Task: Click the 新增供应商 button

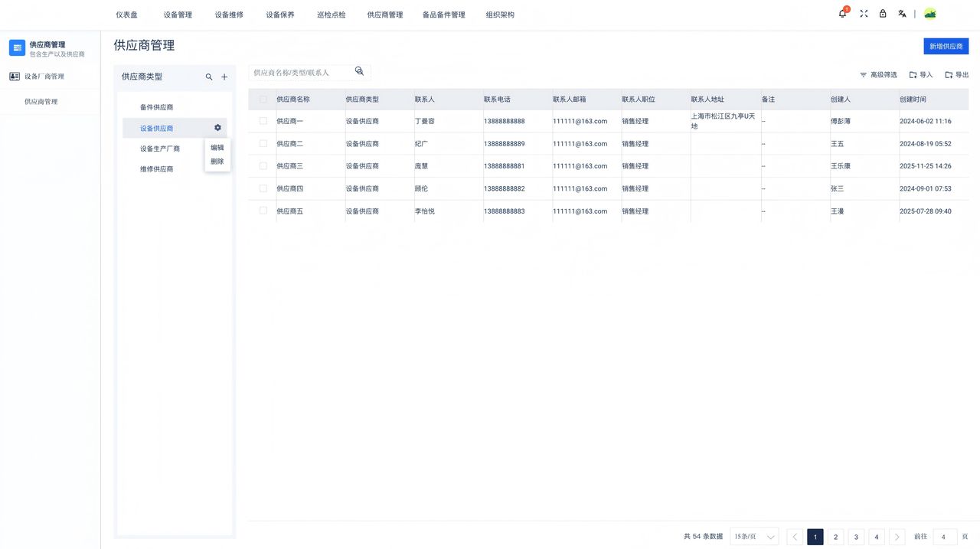Action: pyautogui.click(x=946, y=46)
